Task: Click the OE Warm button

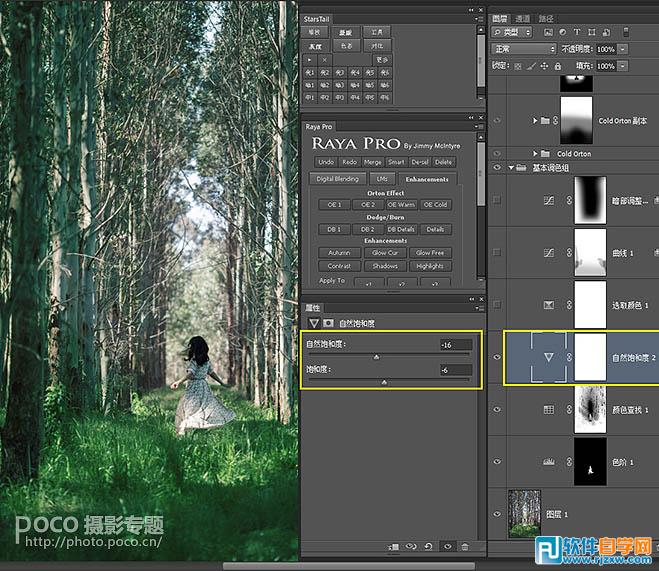Action: click(401, 205)
